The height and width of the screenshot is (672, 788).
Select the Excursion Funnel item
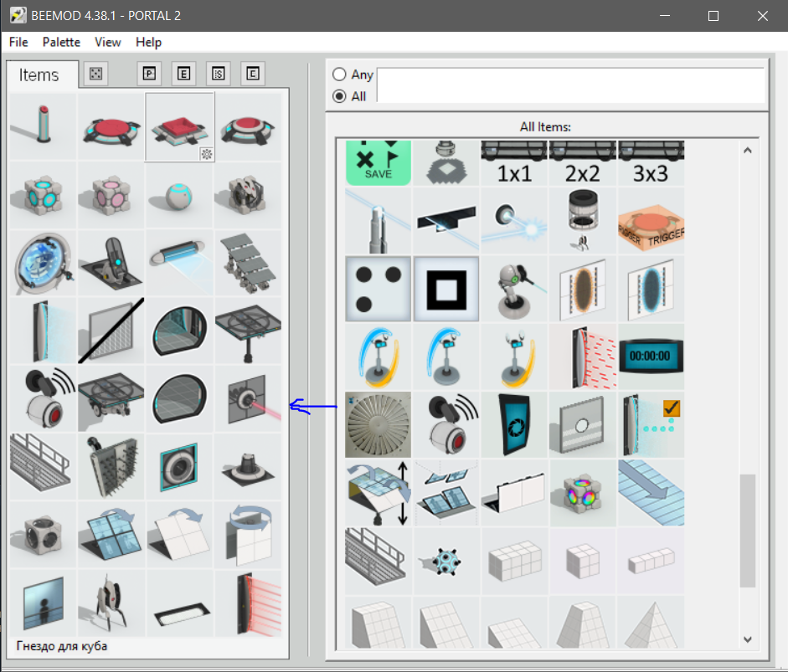43,263
